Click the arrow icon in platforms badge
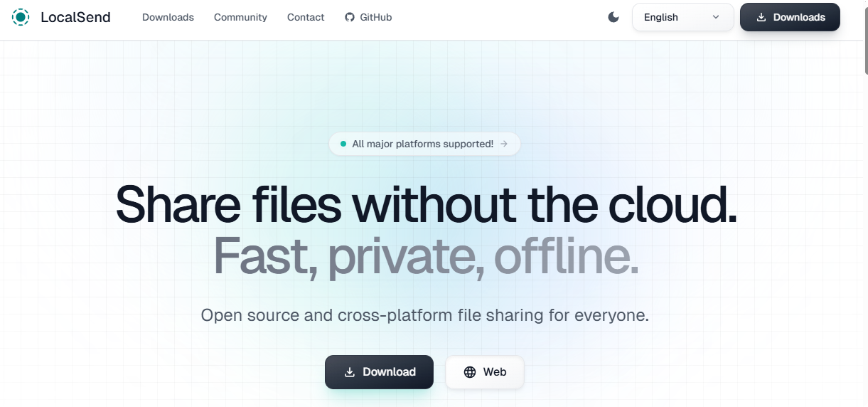The height and width of the screenshot is (407, 868). [x=504, y=144]
